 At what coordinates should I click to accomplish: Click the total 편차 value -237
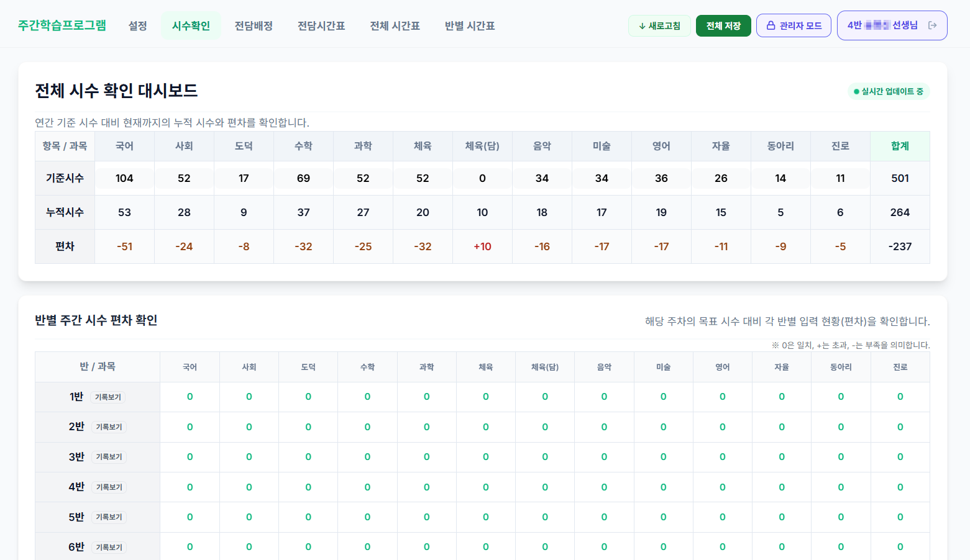pyautogui.click(x=900, y=246)
